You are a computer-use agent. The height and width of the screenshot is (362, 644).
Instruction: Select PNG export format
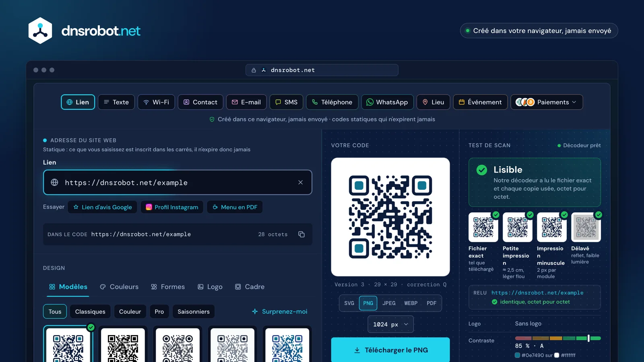pos(368,303)
